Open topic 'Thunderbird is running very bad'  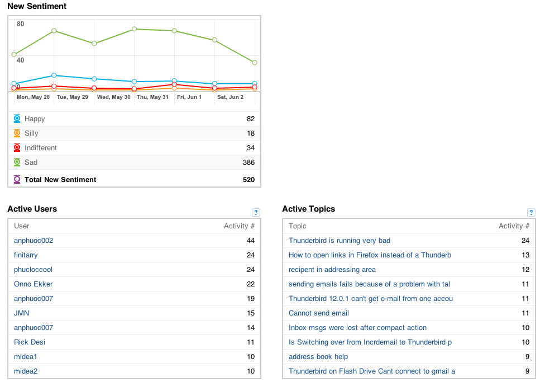pyautogui.click(x=340, y=241)
